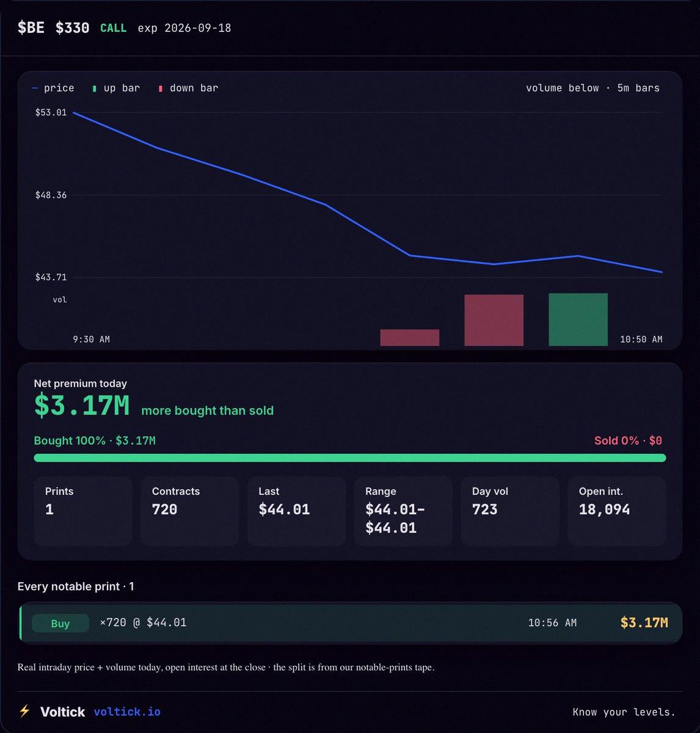Viewport: 700px width, 733px height.
Task: Click the vol axis label
Action: [x=59, y=300]
